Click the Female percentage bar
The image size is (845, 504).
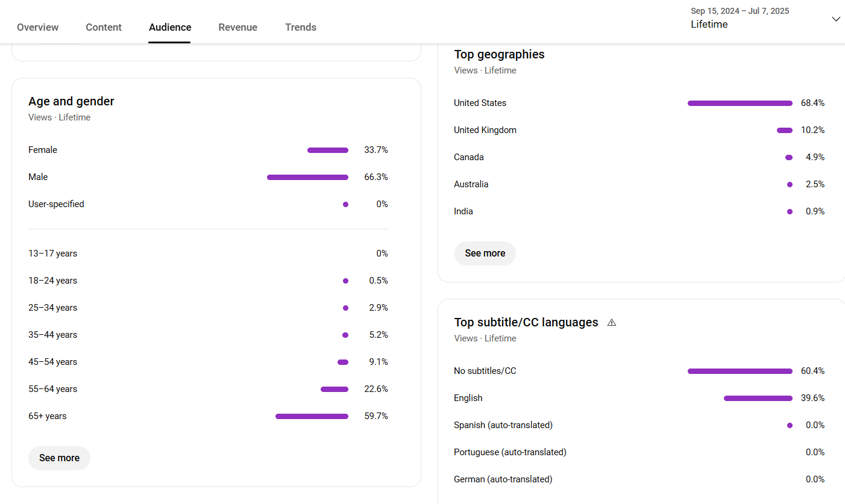327,150
